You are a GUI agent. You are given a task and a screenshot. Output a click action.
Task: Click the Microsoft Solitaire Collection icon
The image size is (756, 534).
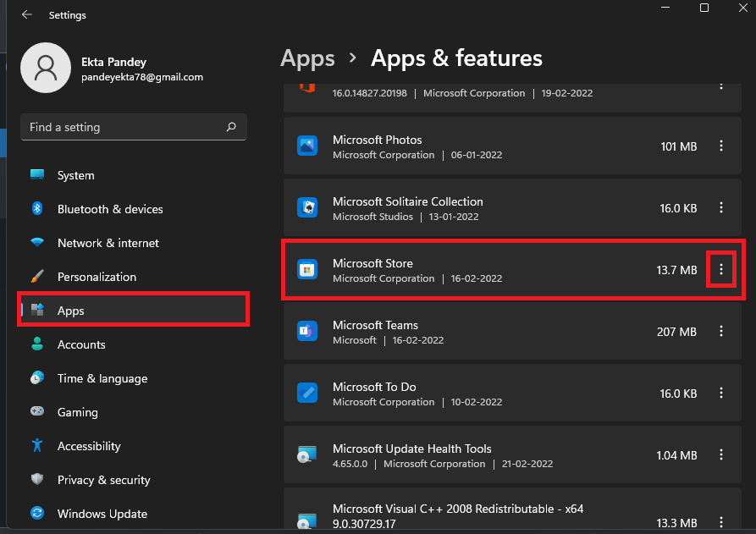click(306, 208)
